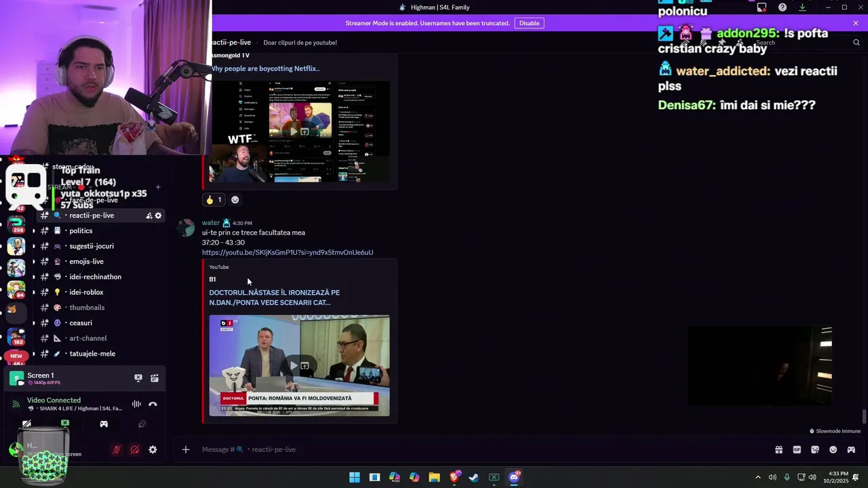This screenshot has width=868, height=488.
Task: Open the youtu.be link in water's message
Action: (x=288, y=252)
